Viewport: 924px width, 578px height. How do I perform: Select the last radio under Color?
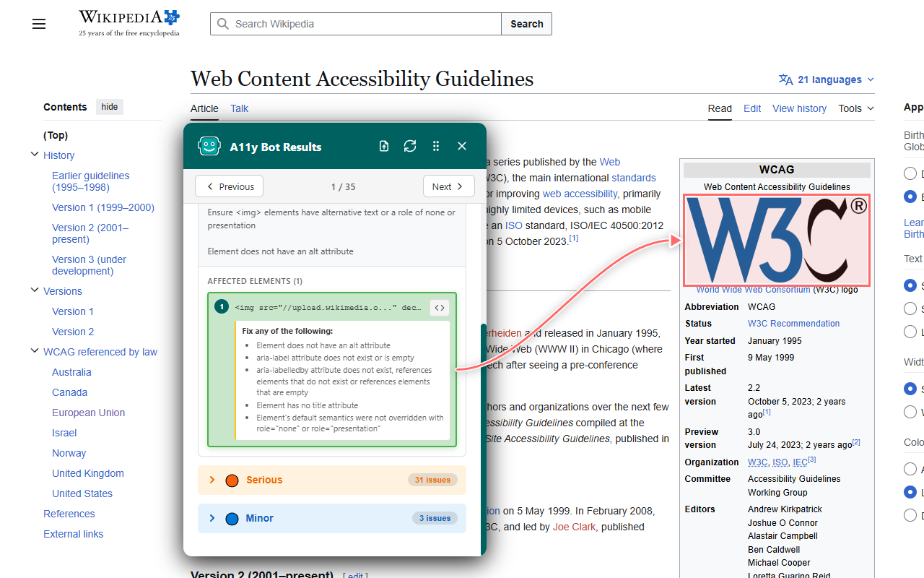(910, 515)
